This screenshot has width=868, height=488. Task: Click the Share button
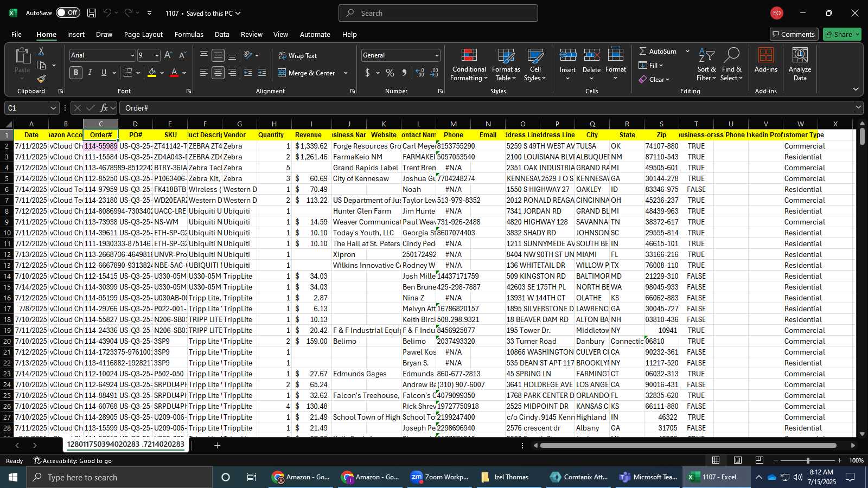point(842,34)
